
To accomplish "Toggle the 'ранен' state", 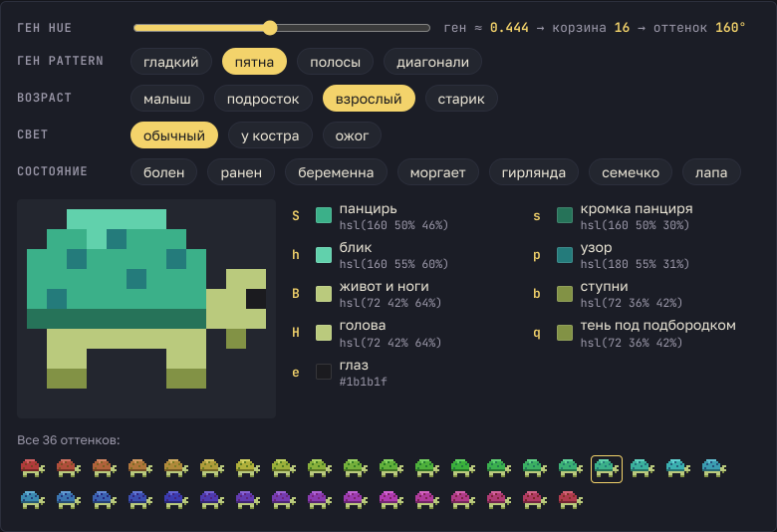I will [241, 172].
